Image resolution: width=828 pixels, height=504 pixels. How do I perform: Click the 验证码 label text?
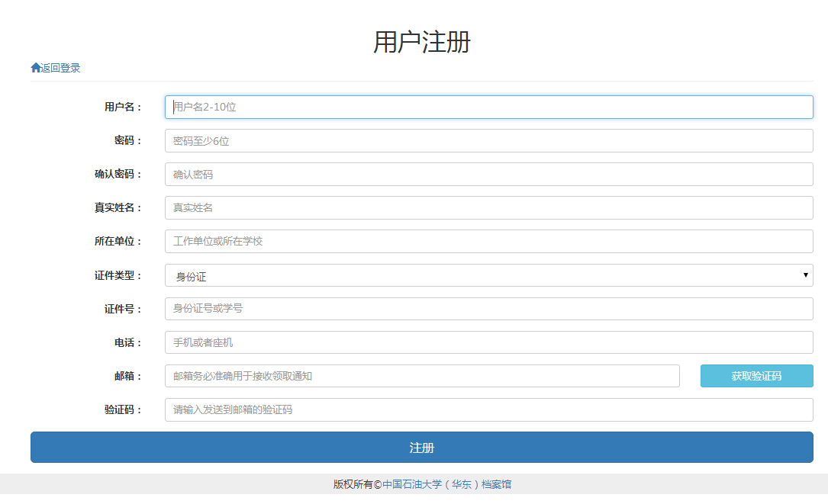click(123, 409)
